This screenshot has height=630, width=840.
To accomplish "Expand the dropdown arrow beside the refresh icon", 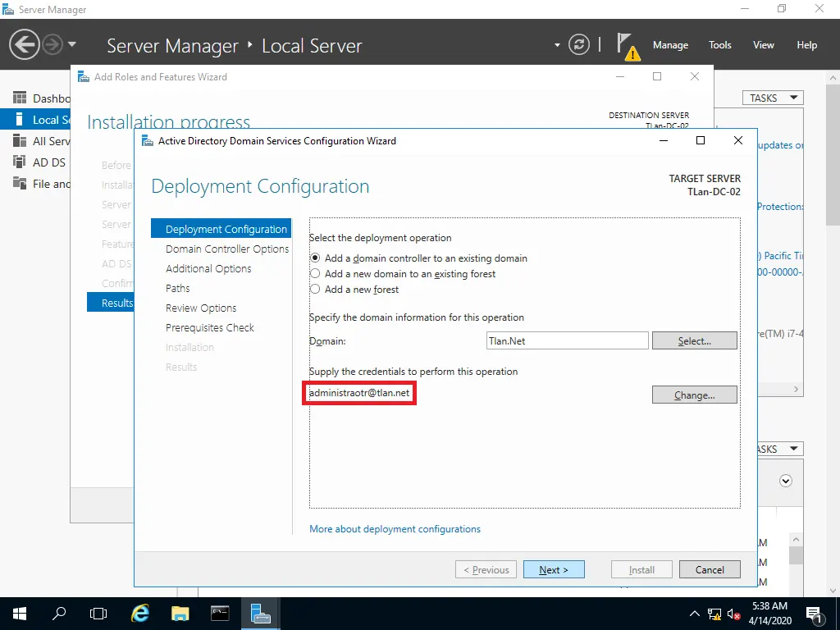I will (557, 45).
